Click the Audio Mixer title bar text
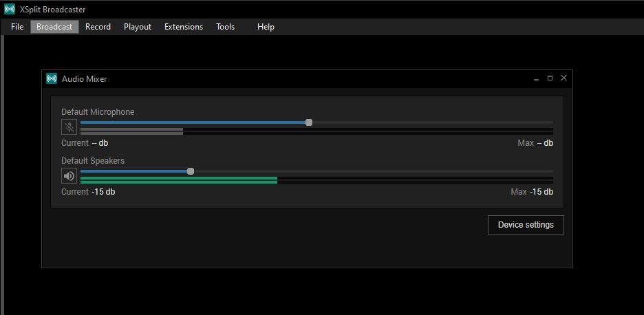 (x=85, y=79)
